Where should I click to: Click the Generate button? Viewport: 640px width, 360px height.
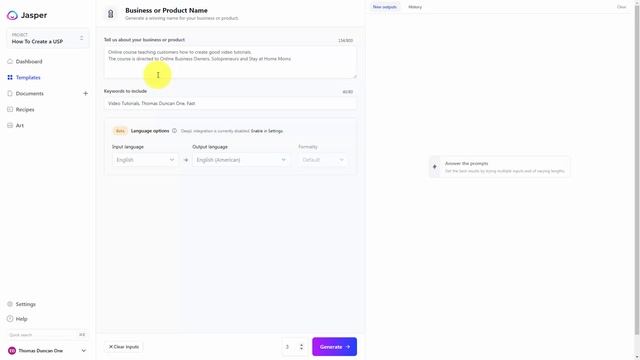[335, 347]
